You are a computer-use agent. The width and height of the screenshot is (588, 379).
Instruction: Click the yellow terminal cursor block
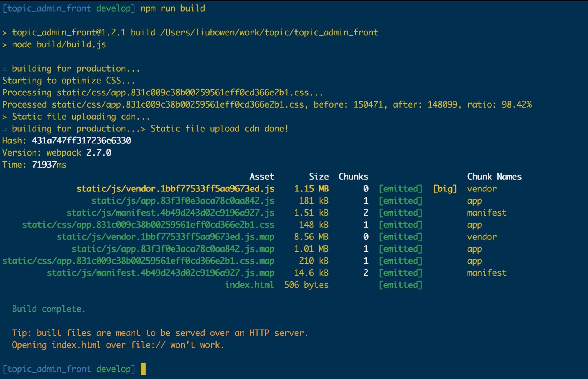coord(143,369)
